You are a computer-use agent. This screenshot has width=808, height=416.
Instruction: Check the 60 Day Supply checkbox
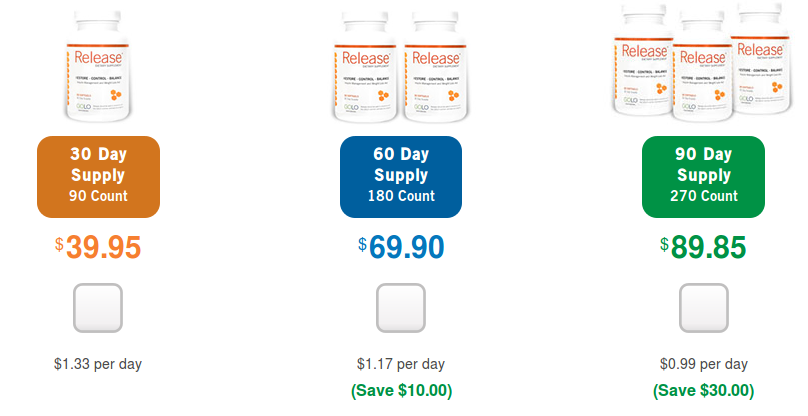pyautogui.click(x=401, y=308)
